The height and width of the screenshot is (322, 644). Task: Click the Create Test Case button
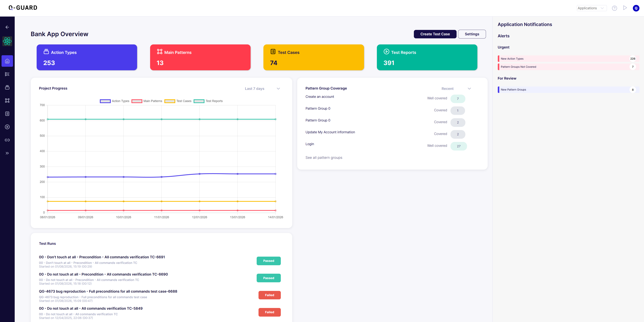(x=435, y=34)
